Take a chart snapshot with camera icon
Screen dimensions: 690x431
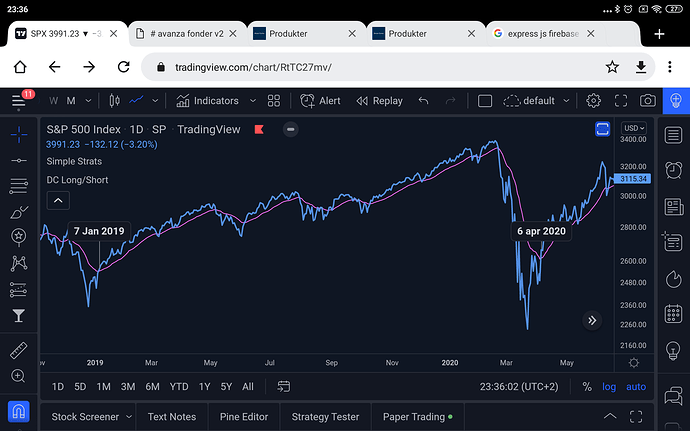coord(648,101)
